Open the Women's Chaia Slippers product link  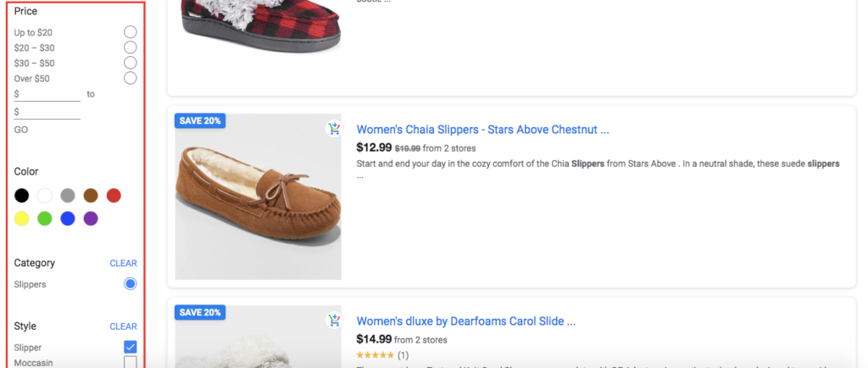pos(482,130)
